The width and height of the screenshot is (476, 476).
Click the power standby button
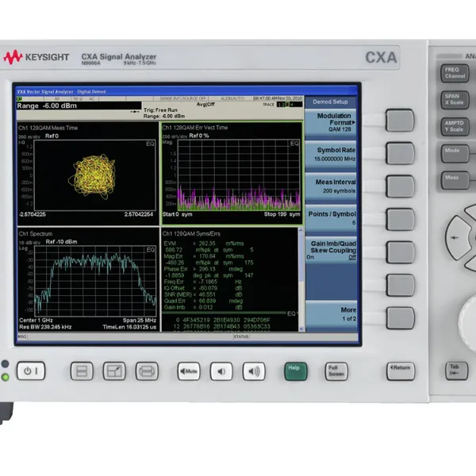[31, 370]
